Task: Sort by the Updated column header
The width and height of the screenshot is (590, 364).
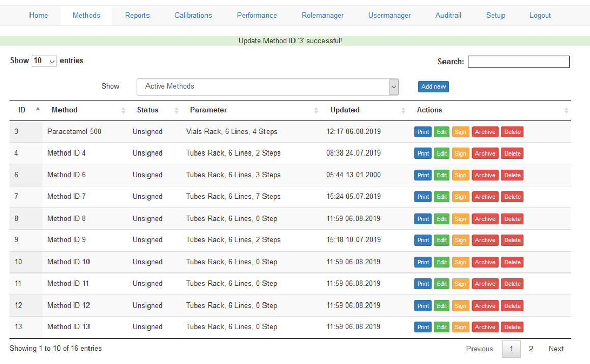Action: (345, 110)
